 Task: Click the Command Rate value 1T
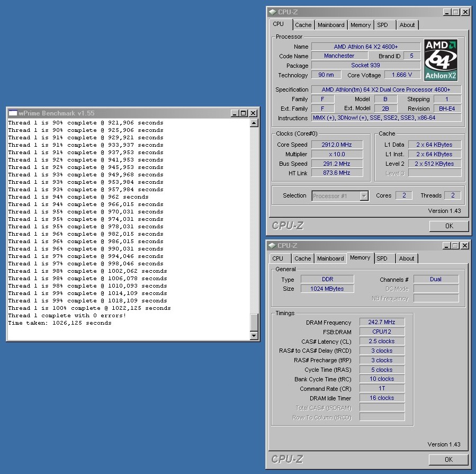pos(382,388)
